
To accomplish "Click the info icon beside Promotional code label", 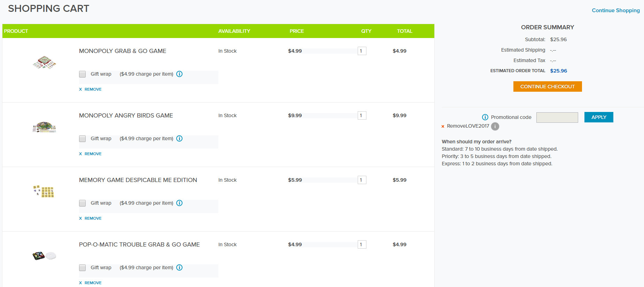I will [485, 117].
